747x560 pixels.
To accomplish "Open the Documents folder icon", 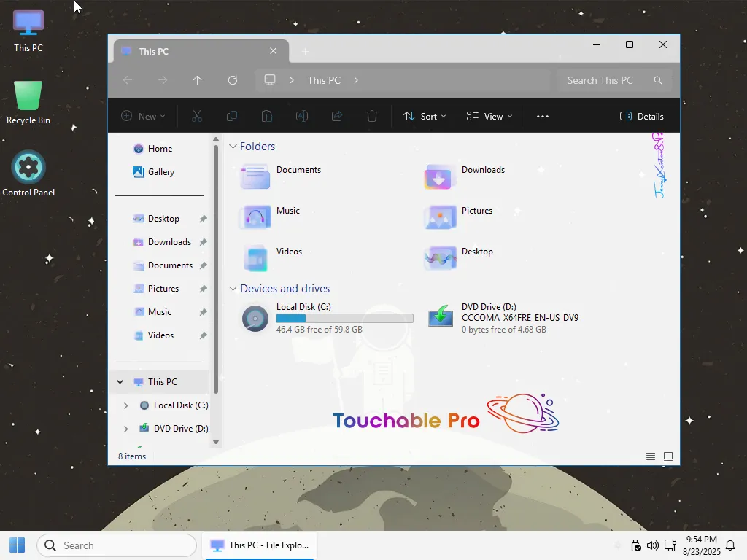I will point(255,176).
